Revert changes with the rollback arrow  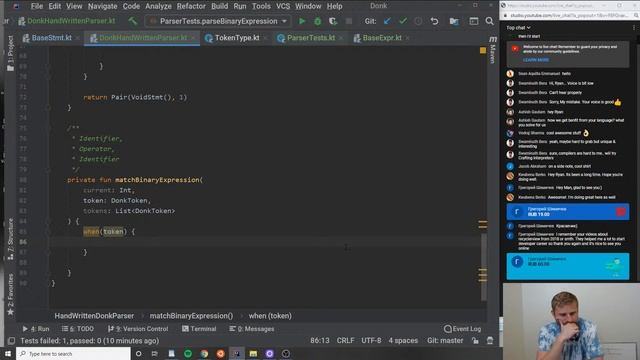(434, 21)
